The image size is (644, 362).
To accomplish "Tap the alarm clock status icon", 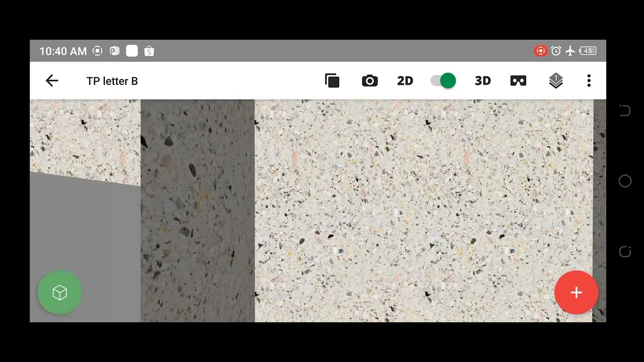I will pyautogui.click(x=556, y=51).
